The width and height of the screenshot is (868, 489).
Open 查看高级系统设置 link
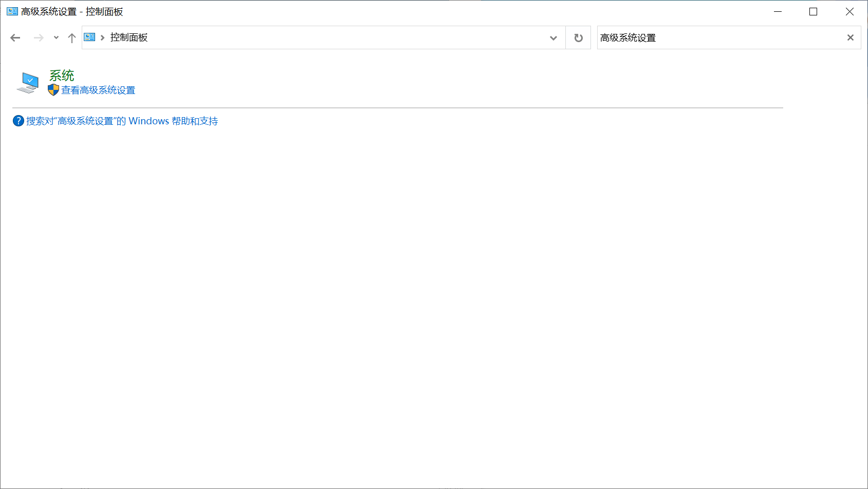(x=98, y=90)
